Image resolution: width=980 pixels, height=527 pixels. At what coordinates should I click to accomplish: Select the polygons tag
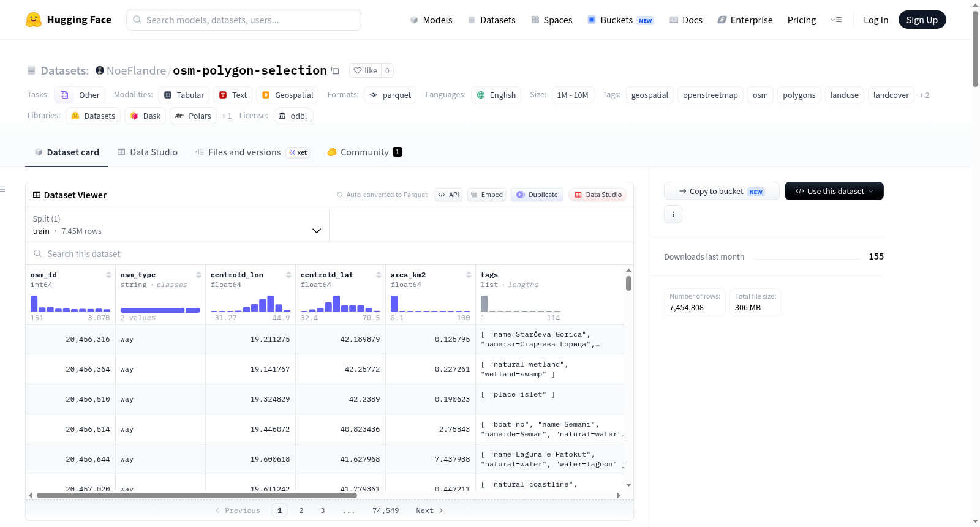click(x=799, y=95)
